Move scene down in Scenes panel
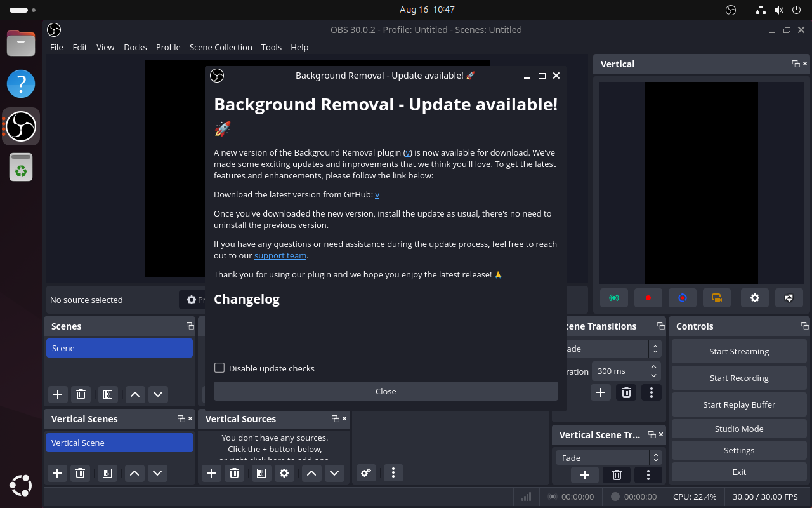 coord(158,394)
